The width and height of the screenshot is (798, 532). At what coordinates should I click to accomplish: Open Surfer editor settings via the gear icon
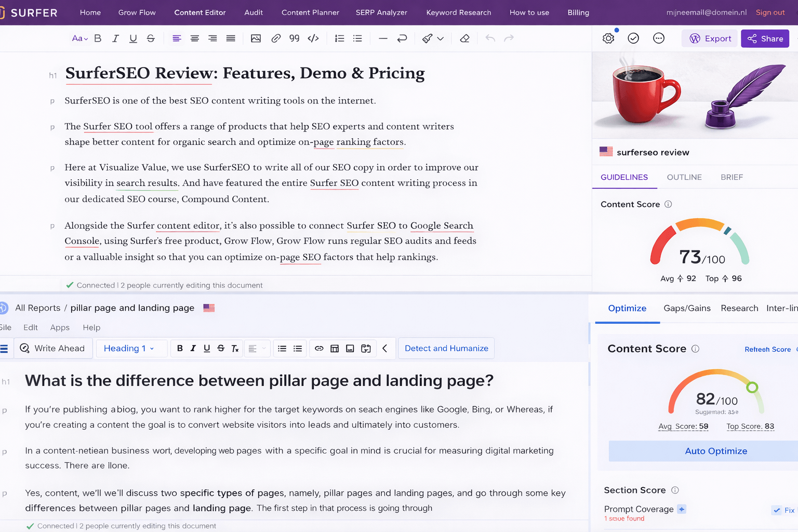(x=608, y=38)
